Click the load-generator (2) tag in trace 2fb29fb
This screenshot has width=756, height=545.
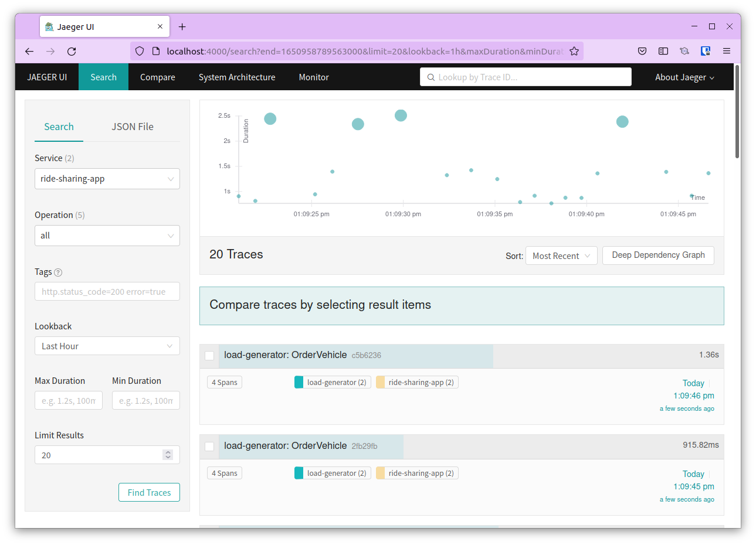click(x=333, y=474)
